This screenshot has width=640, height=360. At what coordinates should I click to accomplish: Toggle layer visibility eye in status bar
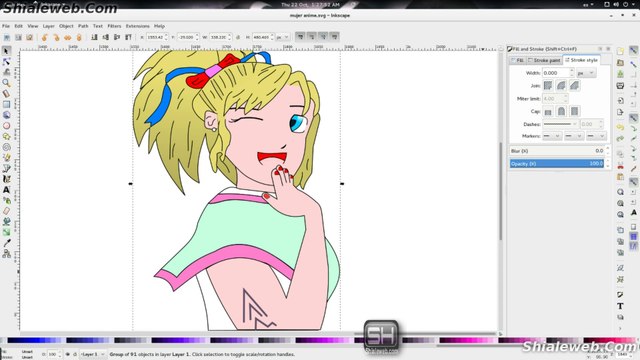click(68, 354)
